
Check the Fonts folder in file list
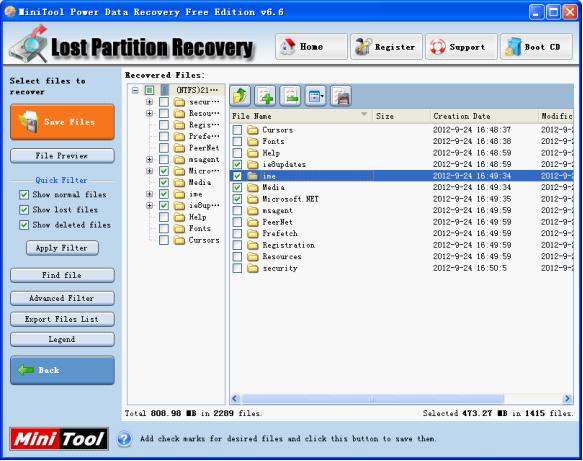click(x=237, y=141)
